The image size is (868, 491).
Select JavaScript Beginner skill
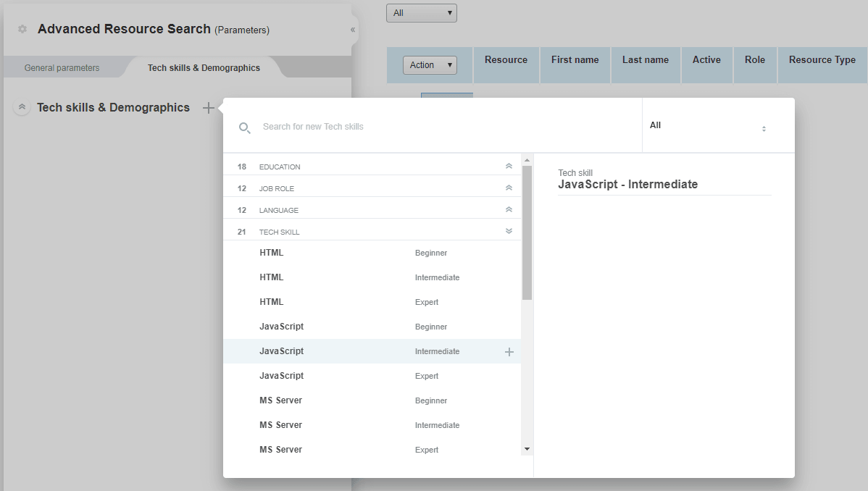(x=372, y=327)
